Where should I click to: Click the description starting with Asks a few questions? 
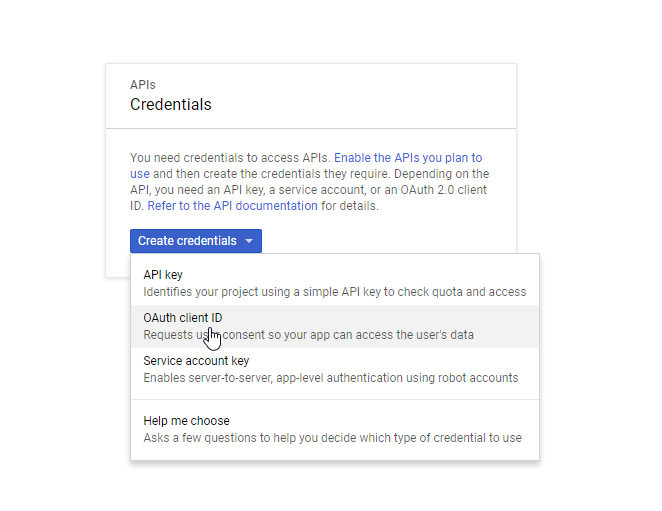[332, 438]
